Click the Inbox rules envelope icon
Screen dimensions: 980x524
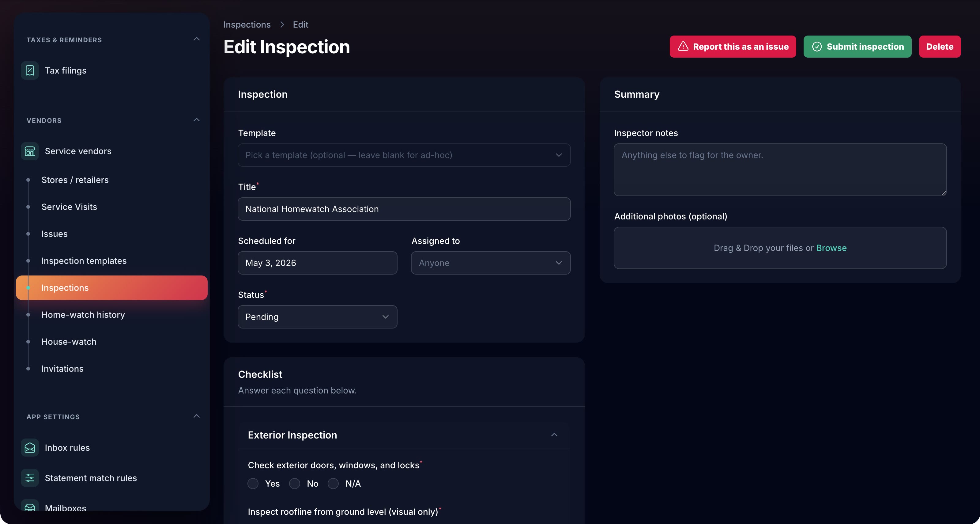pos(30,447)
